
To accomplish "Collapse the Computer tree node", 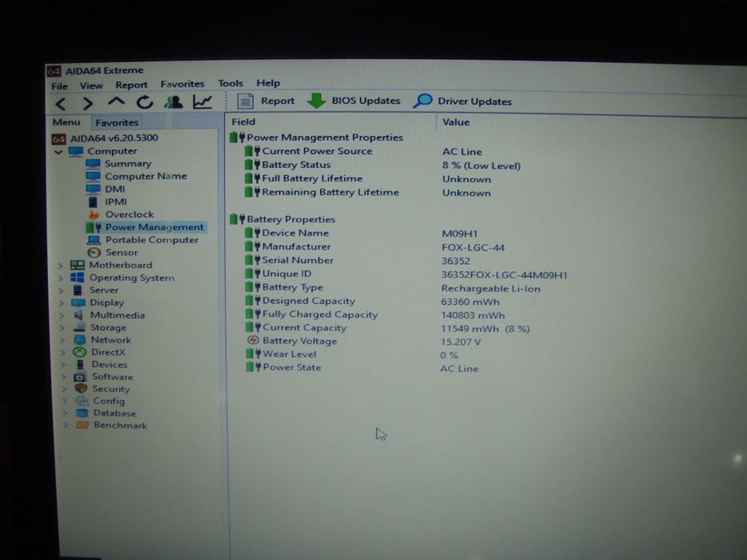I will 58,152.
